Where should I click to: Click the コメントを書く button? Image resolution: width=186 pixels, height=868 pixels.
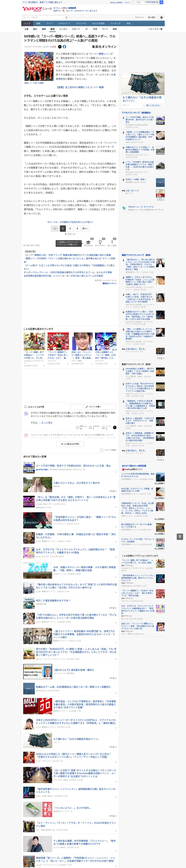(x=93, y=407)
